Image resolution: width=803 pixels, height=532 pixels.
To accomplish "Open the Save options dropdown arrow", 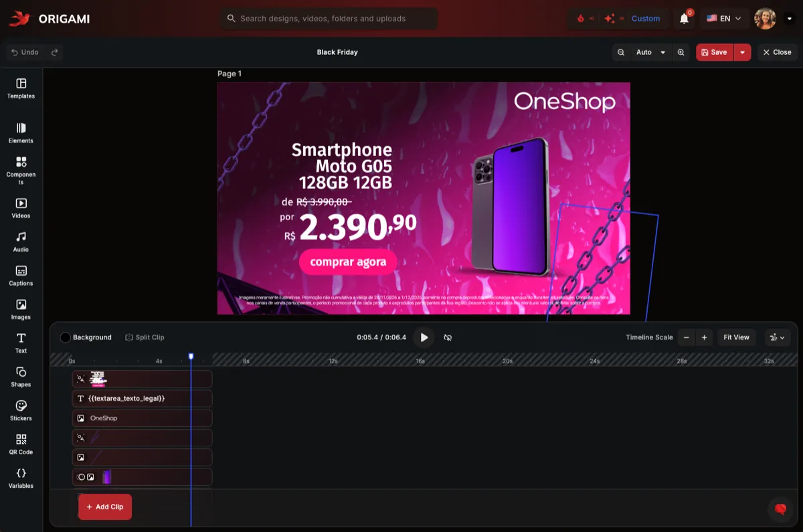I will pyautogui.click(x=742, y=52).
